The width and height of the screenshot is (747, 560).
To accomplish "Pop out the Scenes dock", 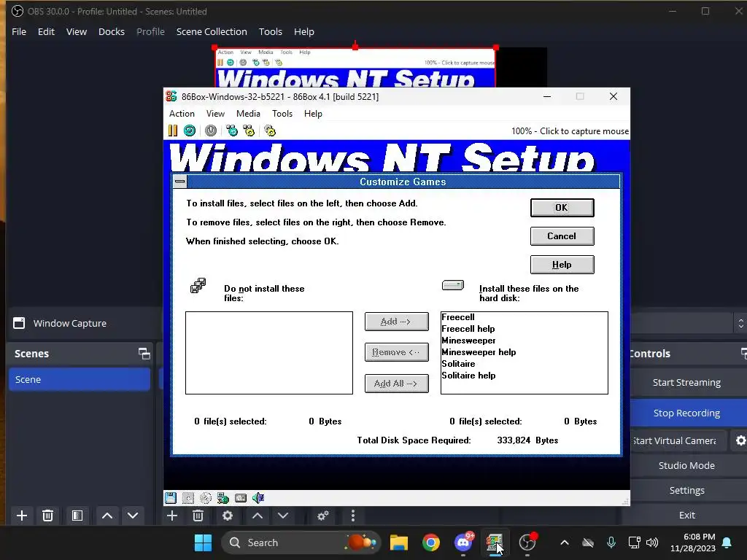I will click(x=144, y=354).
